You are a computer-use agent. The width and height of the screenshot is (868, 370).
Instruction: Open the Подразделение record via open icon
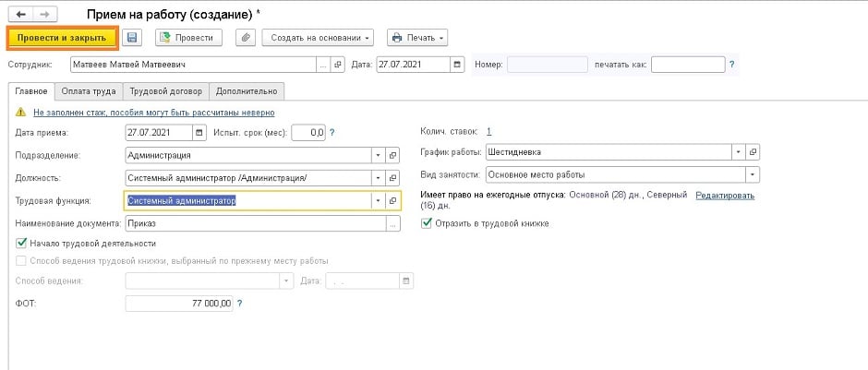392,156
